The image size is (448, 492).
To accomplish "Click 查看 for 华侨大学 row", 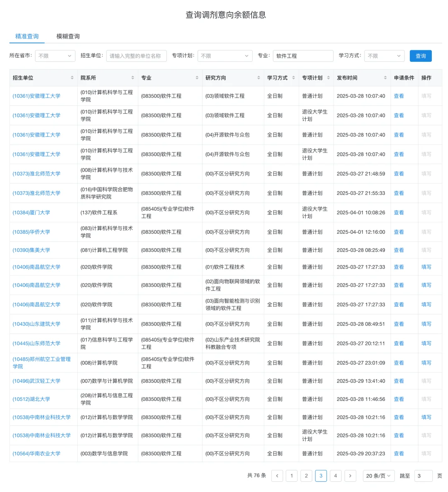I will (399, 232).
